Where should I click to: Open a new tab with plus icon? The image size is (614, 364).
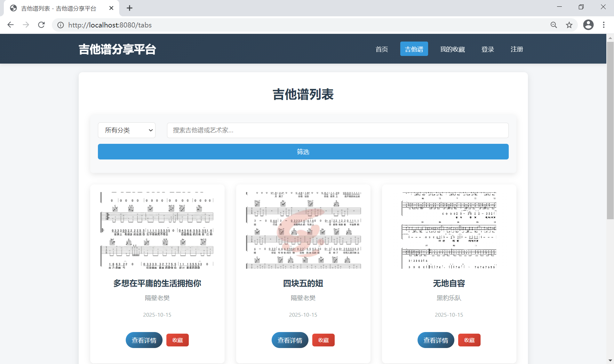tap(129, 8)
